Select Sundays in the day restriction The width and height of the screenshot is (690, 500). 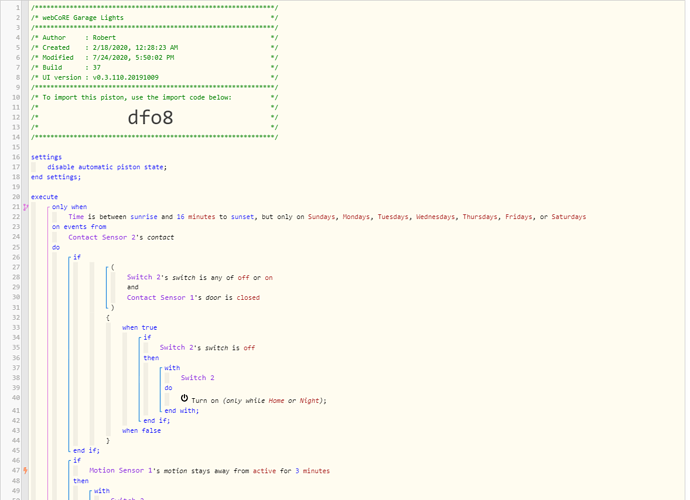(321, 217)
